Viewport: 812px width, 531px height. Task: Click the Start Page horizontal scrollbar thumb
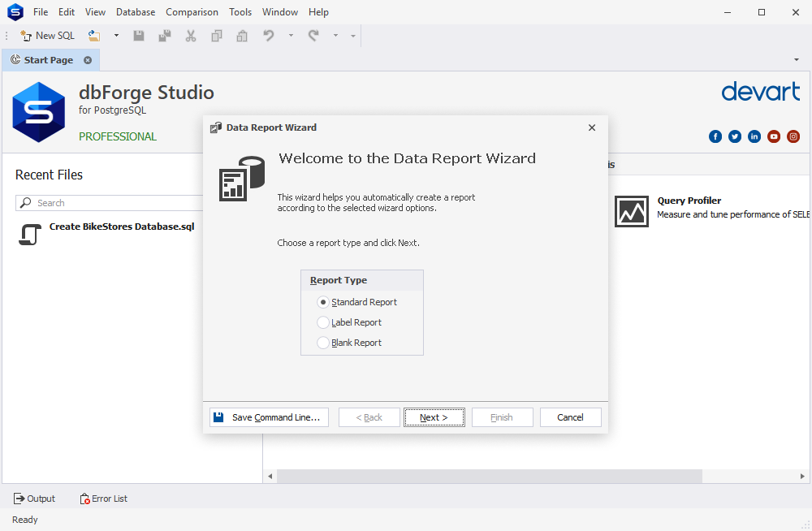pyautogui.click(x=490, y=476)
